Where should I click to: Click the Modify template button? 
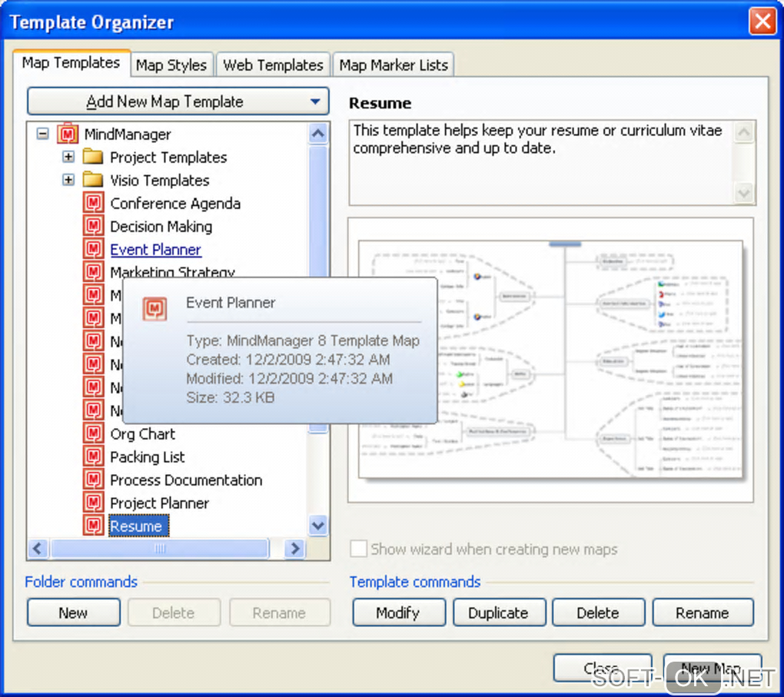pyautogui.click(x=398, y=612)
